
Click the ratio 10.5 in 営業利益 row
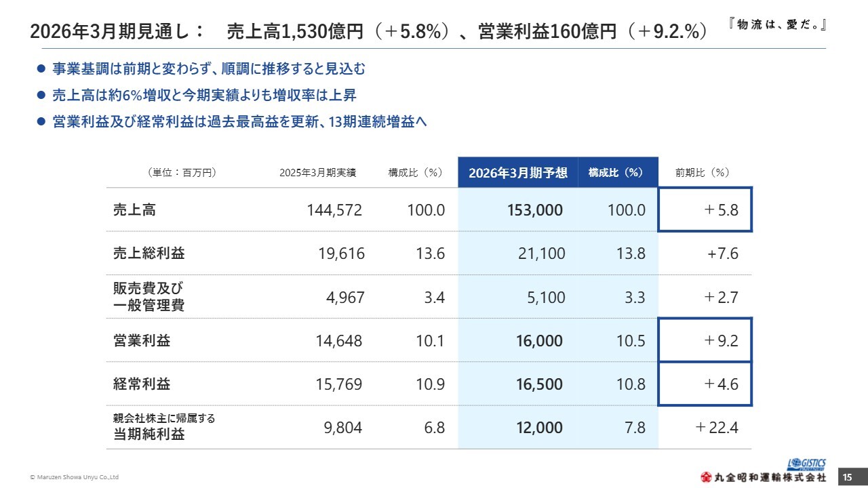[631, 340]
